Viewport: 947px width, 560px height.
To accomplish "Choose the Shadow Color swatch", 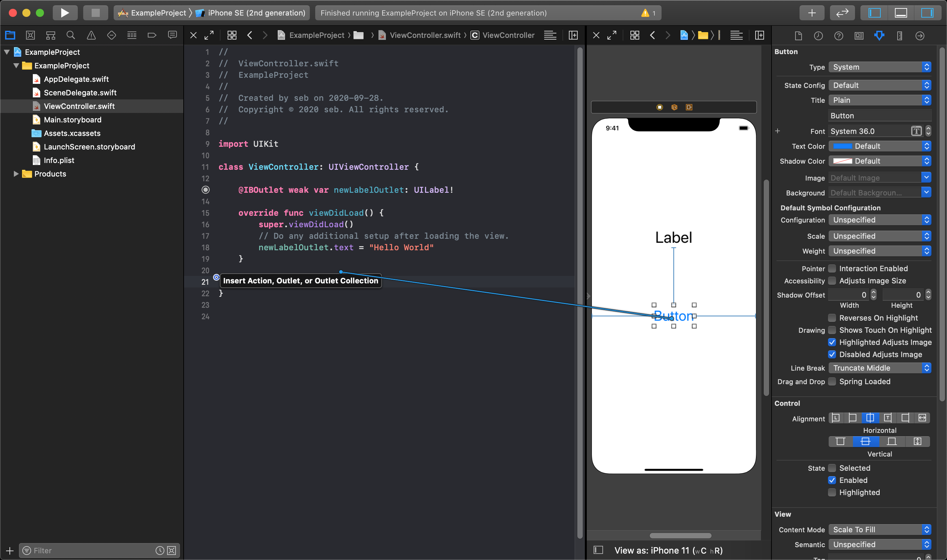I will point(842,161).
